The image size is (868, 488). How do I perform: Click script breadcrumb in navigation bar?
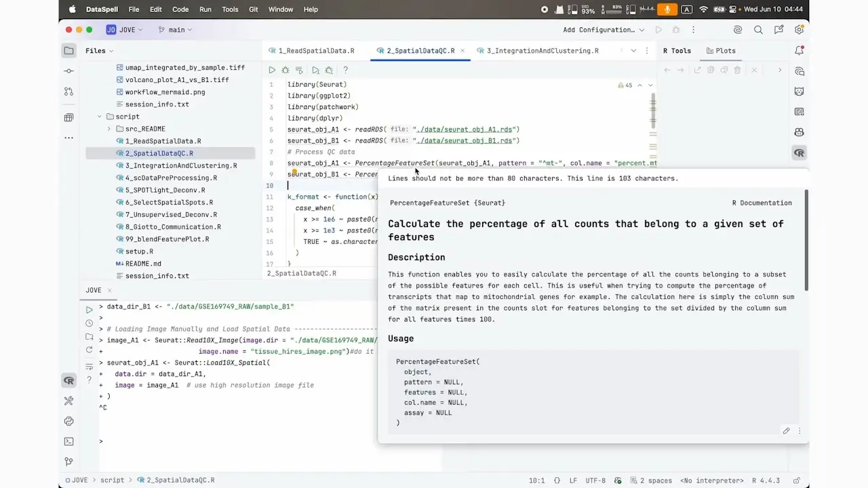click(112, 480)
